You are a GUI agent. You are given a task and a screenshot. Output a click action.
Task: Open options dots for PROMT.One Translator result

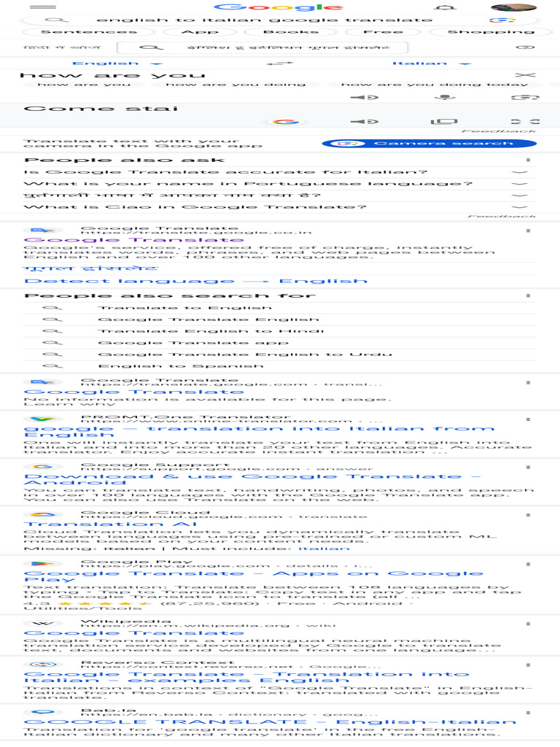[528, 419]
